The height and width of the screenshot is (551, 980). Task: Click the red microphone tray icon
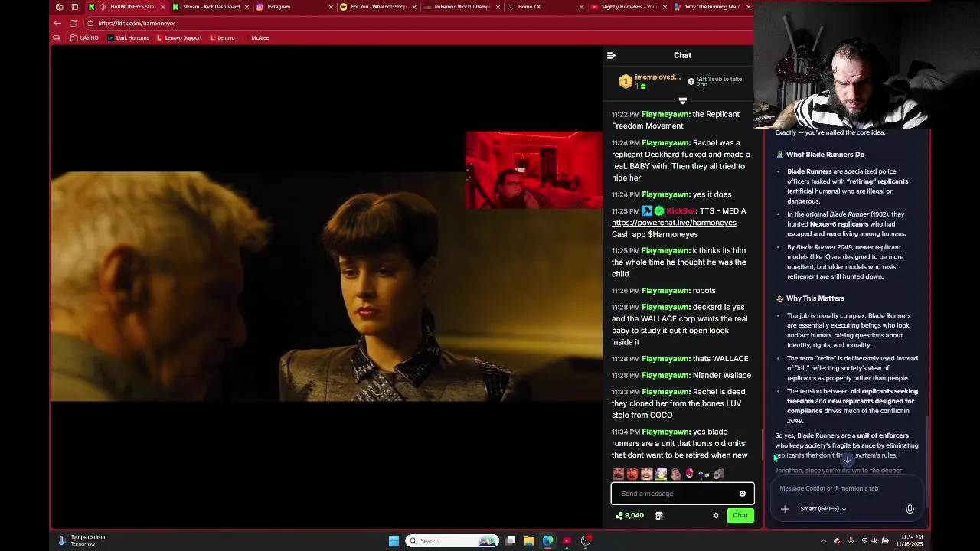click(851, 541)
